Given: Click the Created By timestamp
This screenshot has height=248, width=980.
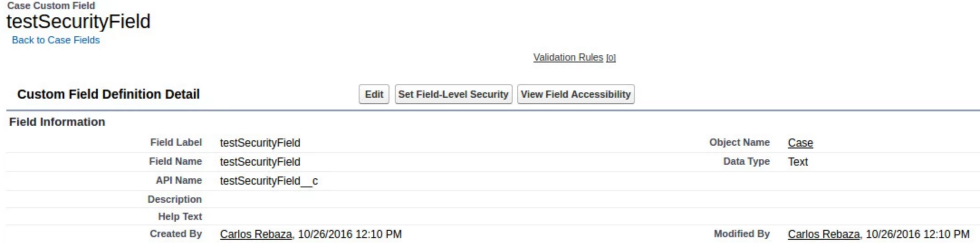Looking at the screenshot, I should (350, 234).
